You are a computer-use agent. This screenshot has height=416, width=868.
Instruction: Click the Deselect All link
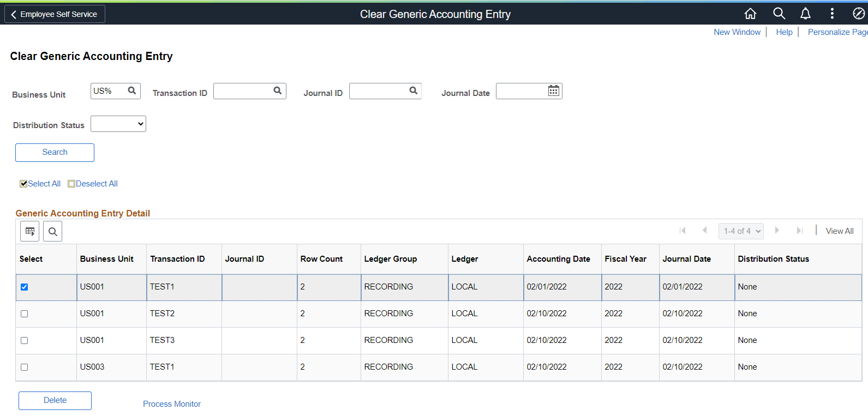click(x=97, y=184)
